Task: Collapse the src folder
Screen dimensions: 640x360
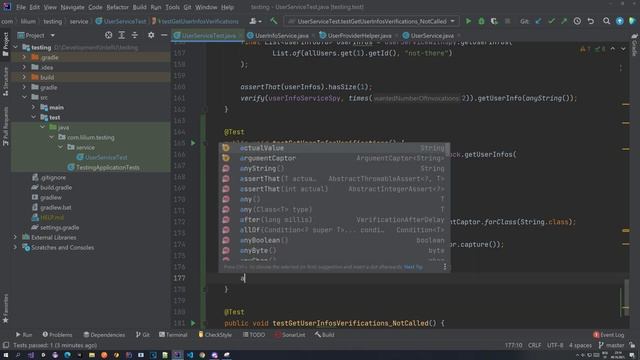Action: [x=24, y=97]
